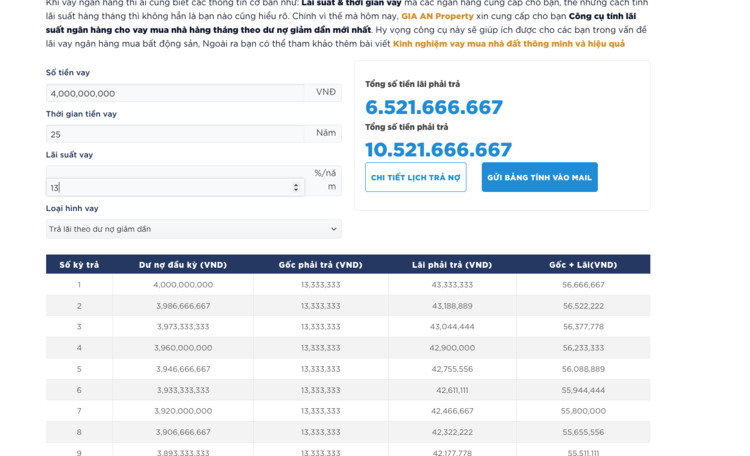Click total payment value 10.521.666.667
The height and width of the screenshot is (456, 750).
coord(439,150)
